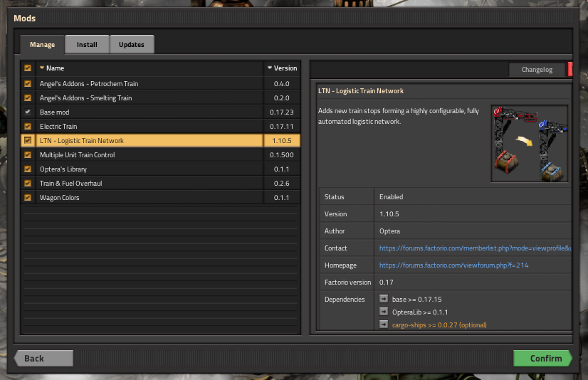Uncheck the Electric Train mod
The height and width of the screenshot is (380, 588).
point(28,126)
